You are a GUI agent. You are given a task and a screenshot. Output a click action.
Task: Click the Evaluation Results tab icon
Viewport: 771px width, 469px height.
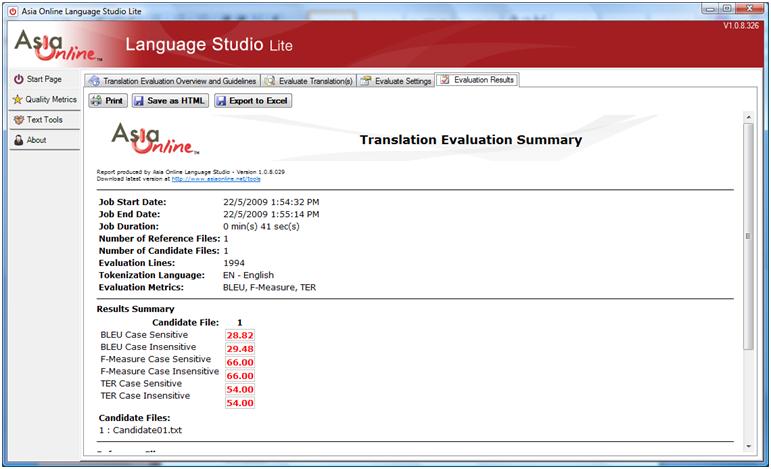[445, 80]
